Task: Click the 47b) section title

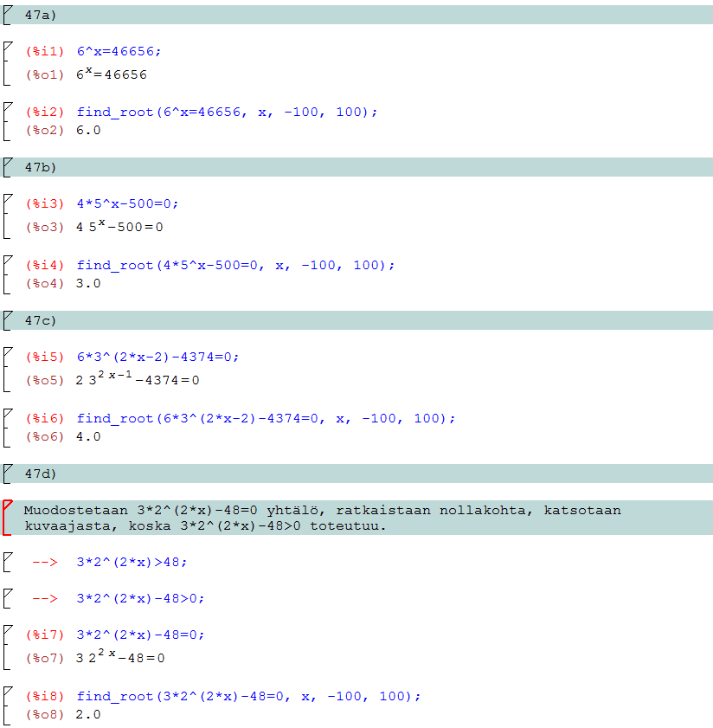Action: tap(41, 168)
